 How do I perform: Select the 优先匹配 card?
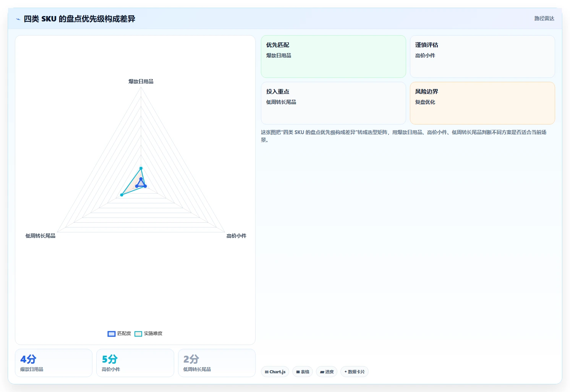(x=333, y=57)
